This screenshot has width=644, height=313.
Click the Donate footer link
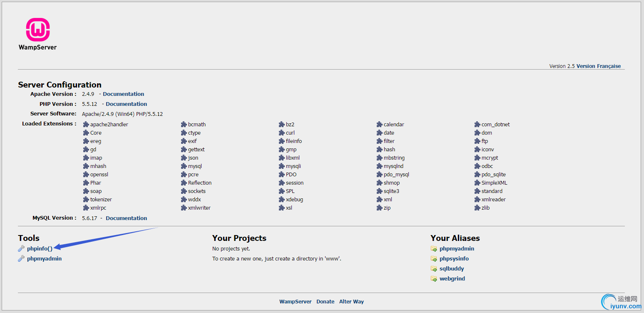point(325,302)
